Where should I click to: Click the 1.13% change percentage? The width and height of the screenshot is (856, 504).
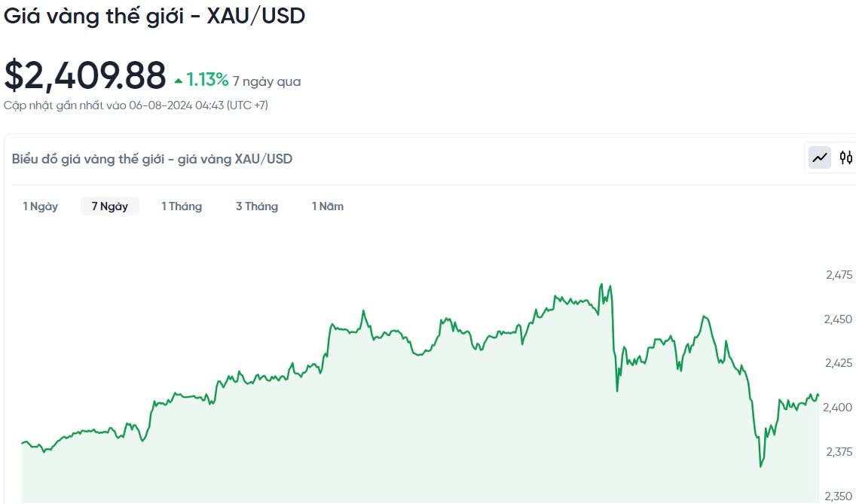(207, 80)
